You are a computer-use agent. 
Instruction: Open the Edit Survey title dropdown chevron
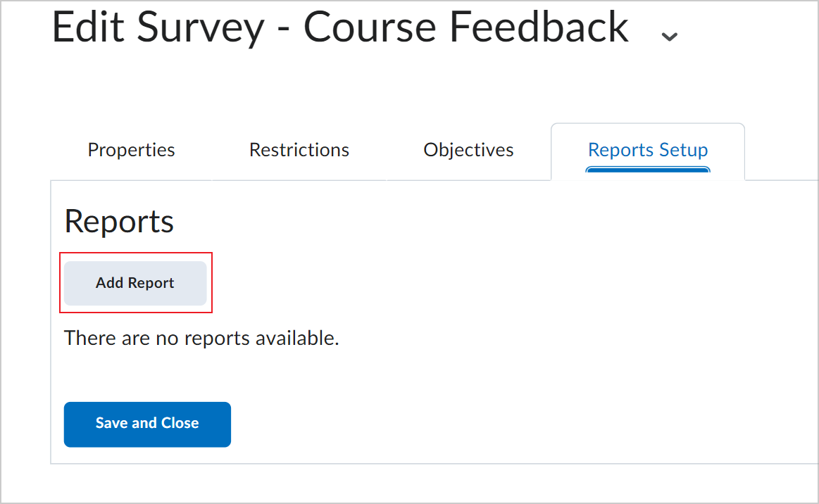669,37
